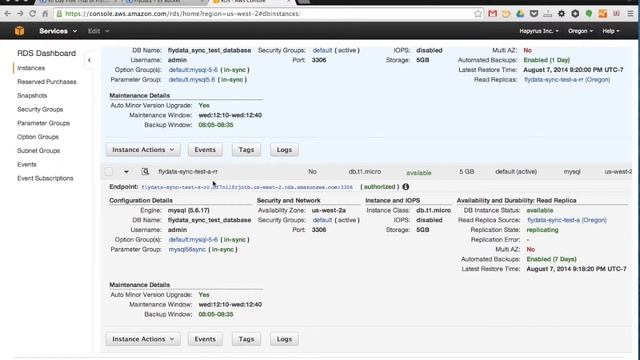640x360 pixels.
Task: Go back to the previous browser page
Action: click(x=8, y=14)
